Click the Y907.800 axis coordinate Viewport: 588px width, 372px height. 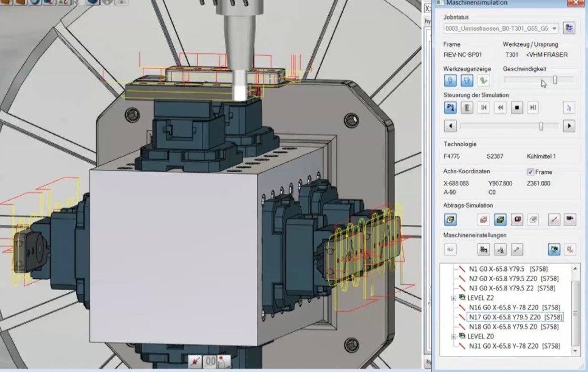tap(500, 183)
